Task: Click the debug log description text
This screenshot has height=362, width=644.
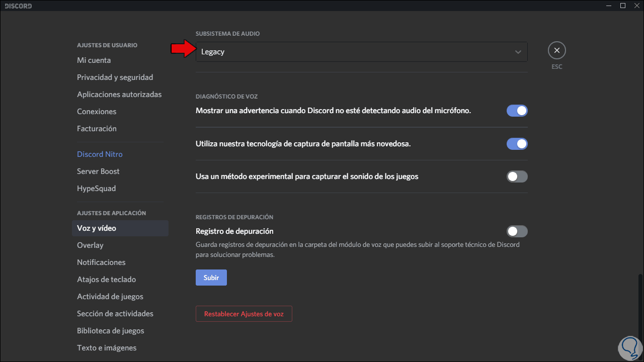Action: [x=358, y=250]
